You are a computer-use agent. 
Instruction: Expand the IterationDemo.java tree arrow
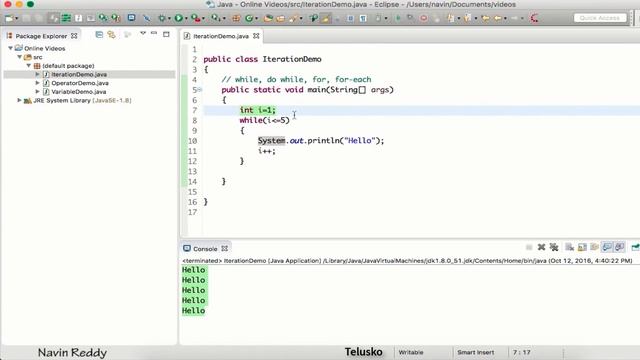coord(38,74)
